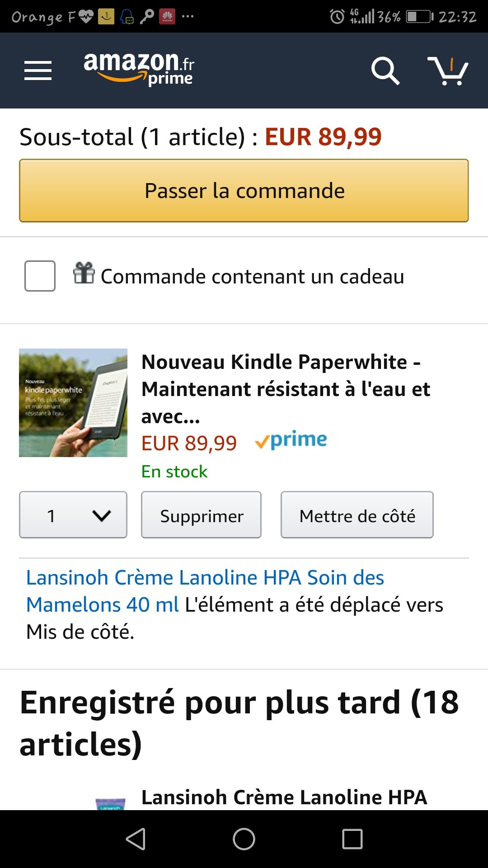Open the Nouveau Kindle Paperwhite product title
This screenshot has height=868, width=488.
(x=286, y=389)
